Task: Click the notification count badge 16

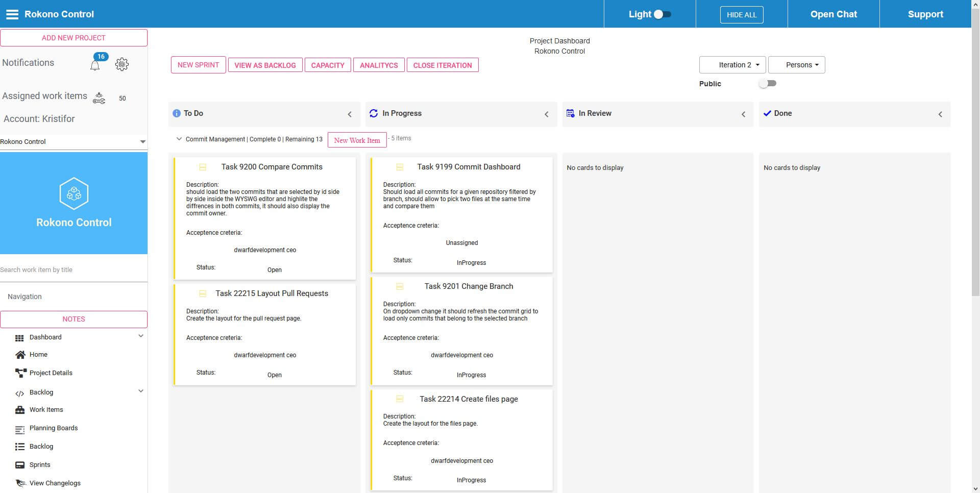Action: pyautogui.click(x=101, y=57)
